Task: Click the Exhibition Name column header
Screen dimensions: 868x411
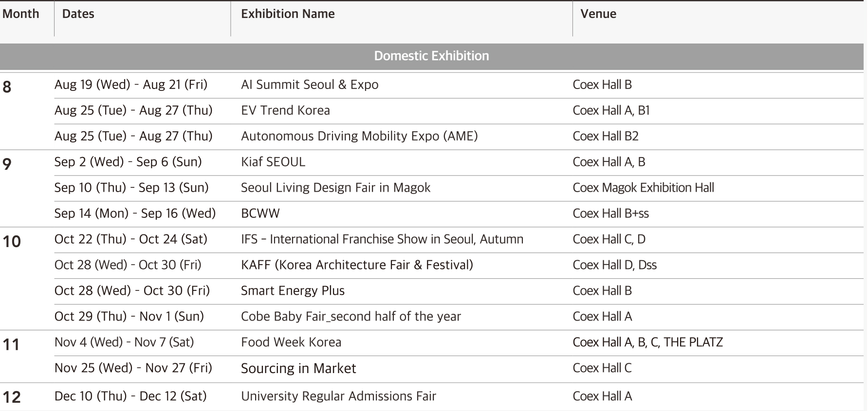Action: (x=288, y=14)
